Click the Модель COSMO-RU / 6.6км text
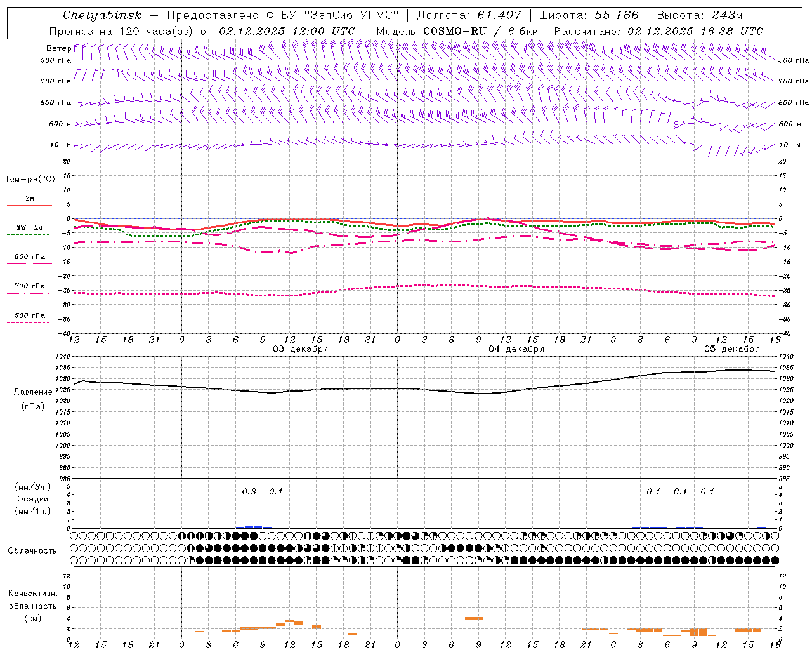The image size is (812, 650). [457, 31]
